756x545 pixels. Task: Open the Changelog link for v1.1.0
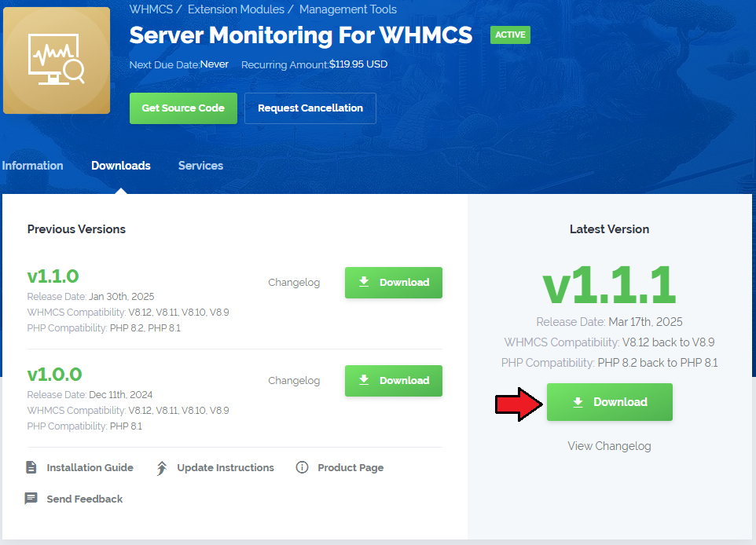point(294,283)
